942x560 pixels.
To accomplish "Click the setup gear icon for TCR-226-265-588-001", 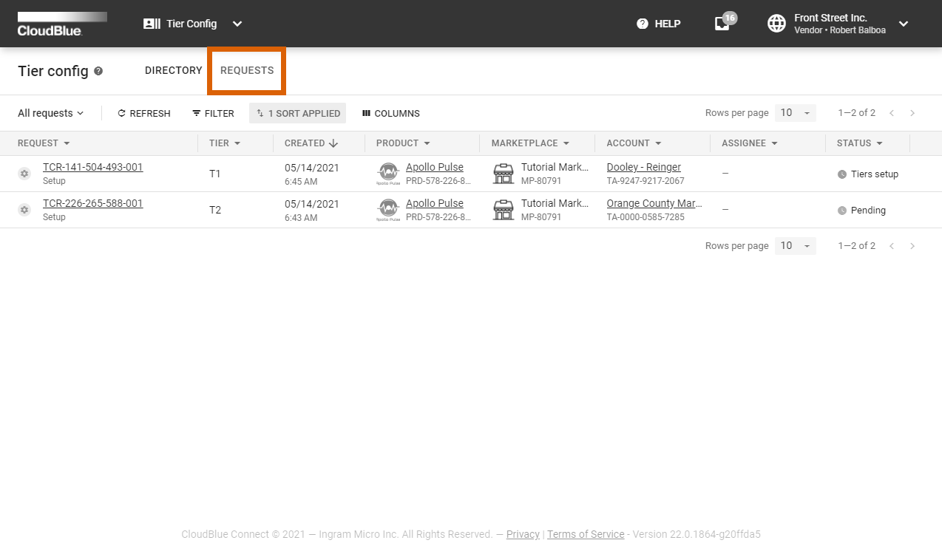I will (x=24, y=210).
